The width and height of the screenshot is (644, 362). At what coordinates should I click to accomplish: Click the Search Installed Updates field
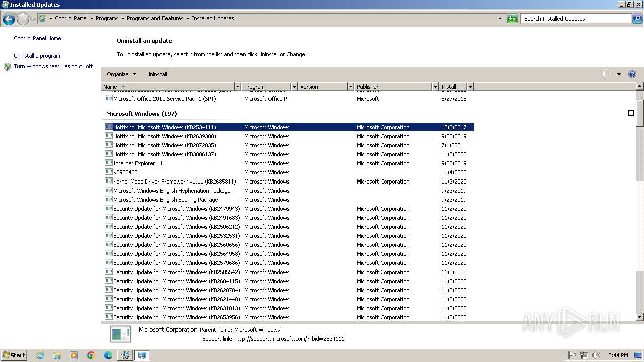pyautogui.click(x=576, y=19)
